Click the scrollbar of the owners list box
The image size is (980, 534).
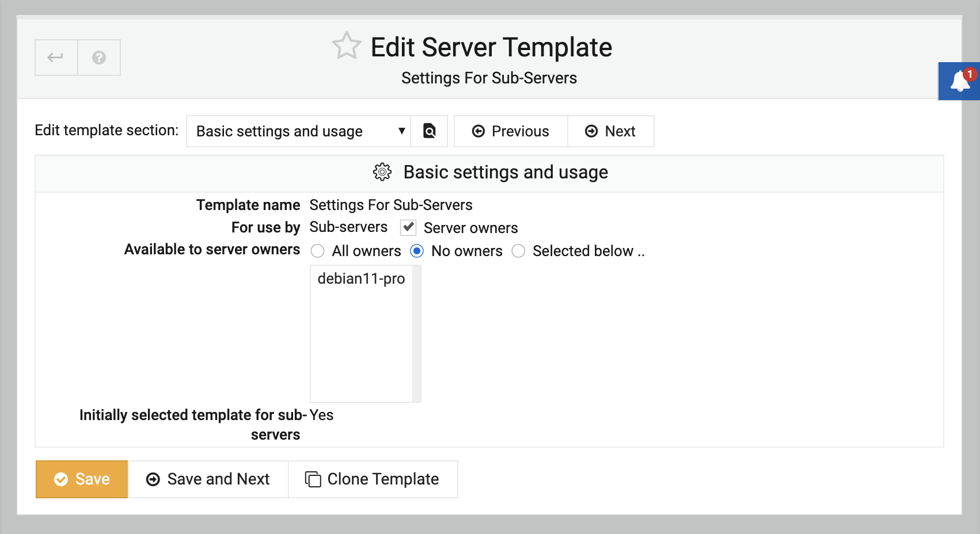tap(416, 334)
